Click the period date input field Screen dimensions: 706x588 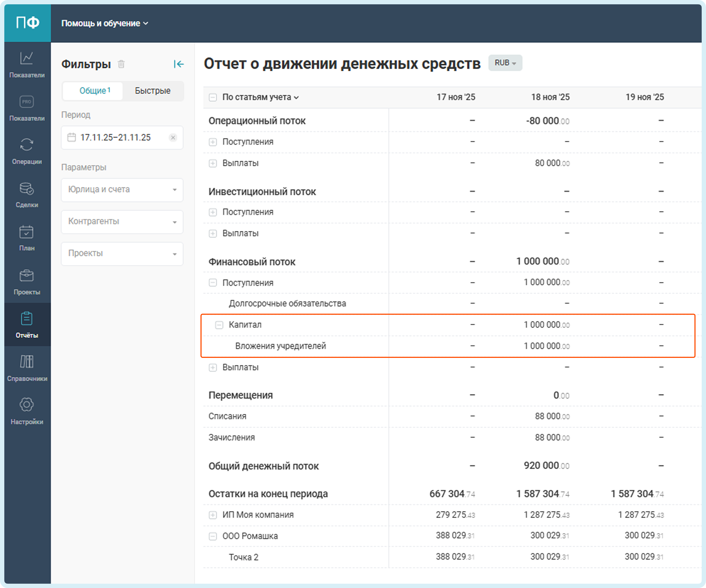tap(115, 137)
